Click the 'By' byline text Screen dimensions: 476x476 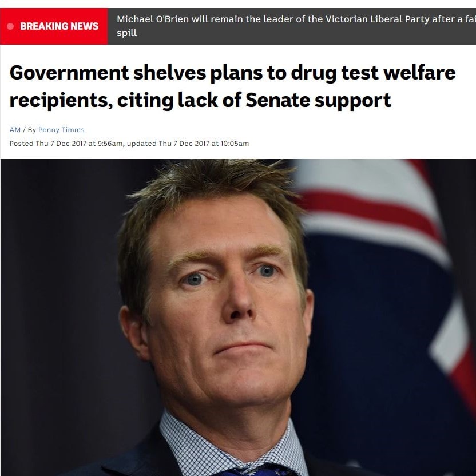32,130
